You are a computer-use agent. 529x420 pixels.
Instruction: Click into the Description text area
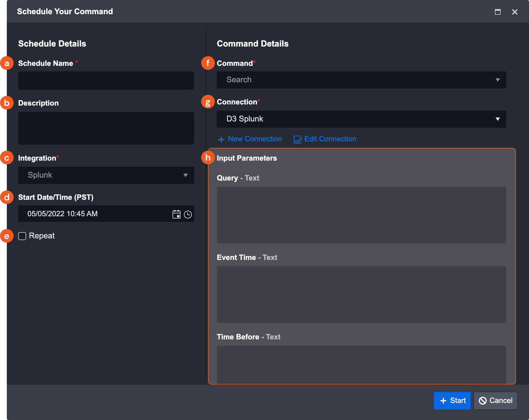[x=106, y=128]
